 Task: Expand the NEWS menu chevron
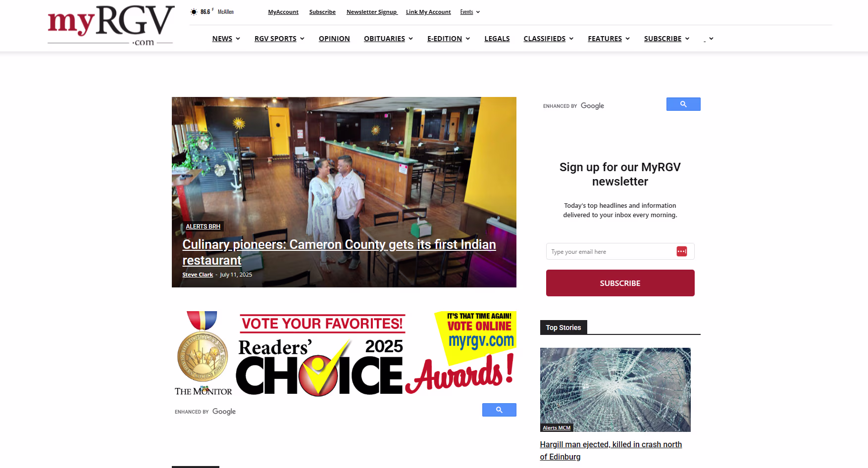(238, 39)
